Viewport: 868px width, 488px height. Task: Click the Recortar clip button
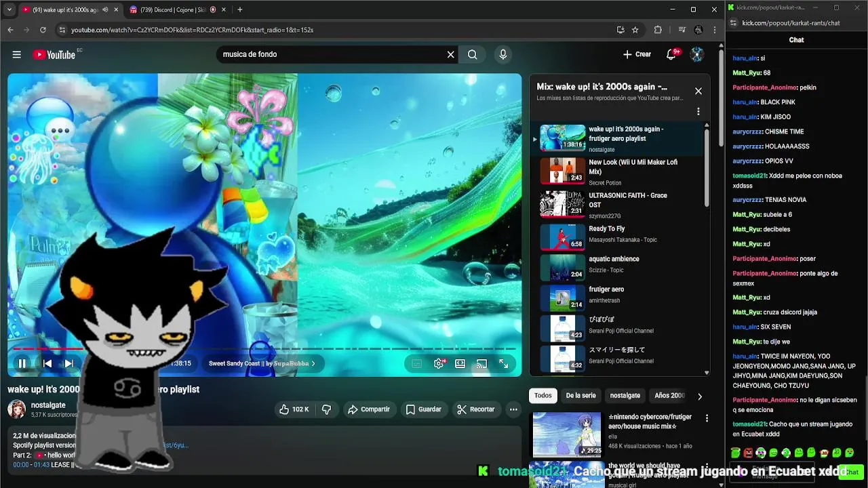475,409
